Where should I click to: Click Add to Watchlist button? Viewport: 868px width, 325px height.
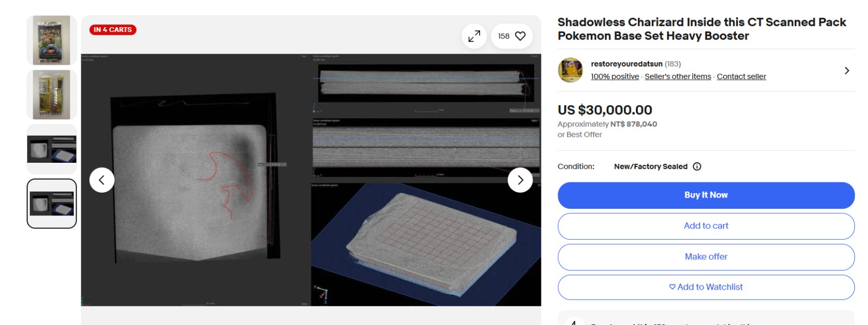tap(706, 287)
